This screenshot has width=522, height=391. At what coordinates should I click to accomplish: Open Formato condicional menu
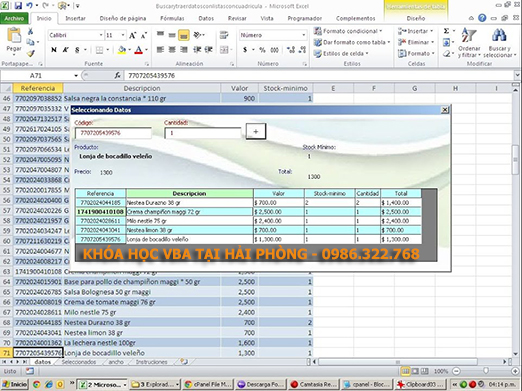348,31
